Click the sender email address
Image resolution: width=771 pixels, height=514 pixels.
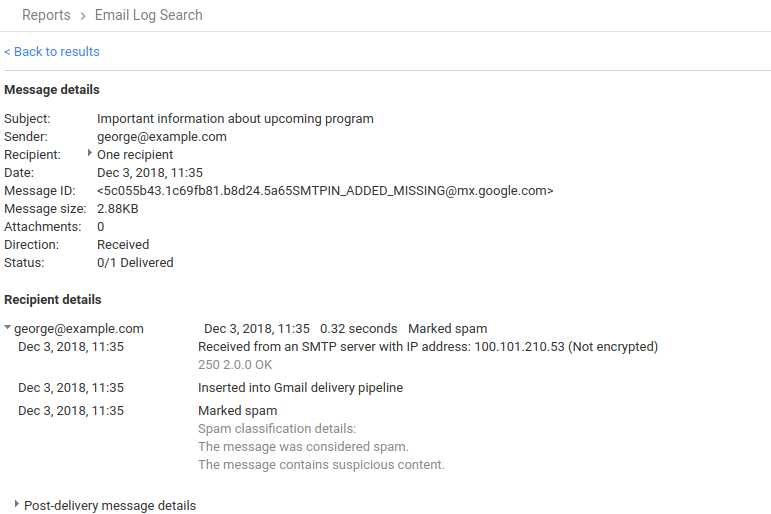(162, 137)
